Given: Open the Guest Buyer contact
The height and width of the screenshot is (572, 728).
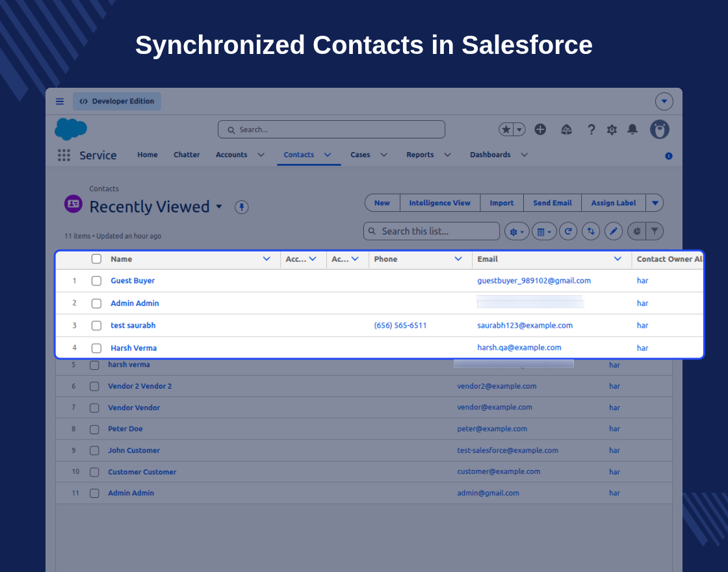Looking at the screenshot, I should pyautogui.click(x=133, y=280).
